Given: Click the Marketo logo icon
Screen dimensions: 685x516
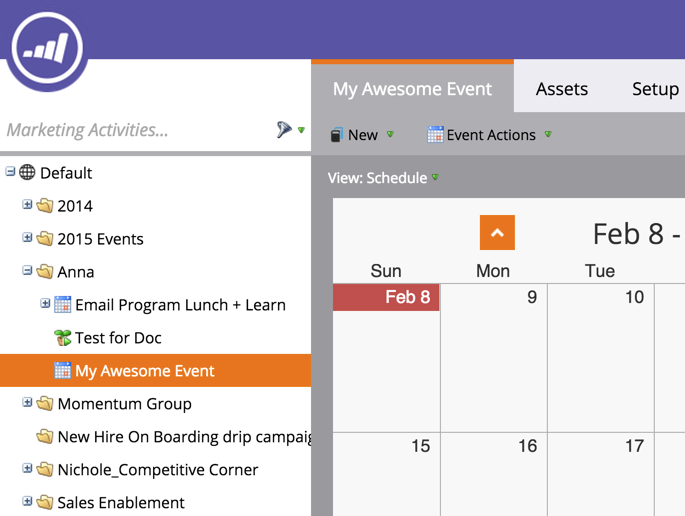Looking at the screenshot, I should [48, 47].
